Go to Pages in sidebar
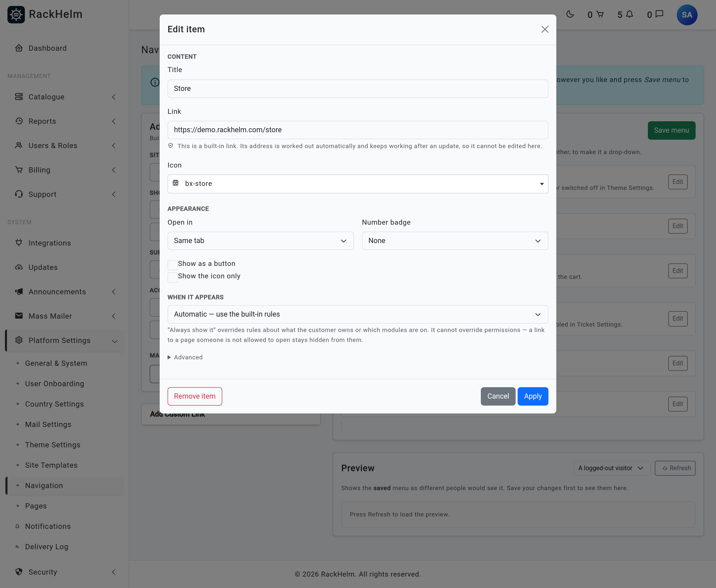The width and height of the screenshot is (716, 588). [x=36, y=506]
